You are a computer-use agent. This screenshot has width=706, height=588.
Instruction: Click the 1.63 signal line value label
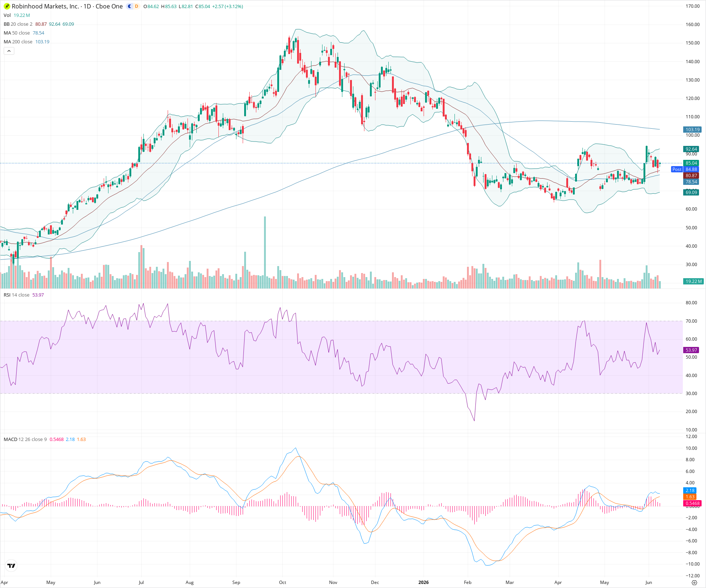[690, 496]
